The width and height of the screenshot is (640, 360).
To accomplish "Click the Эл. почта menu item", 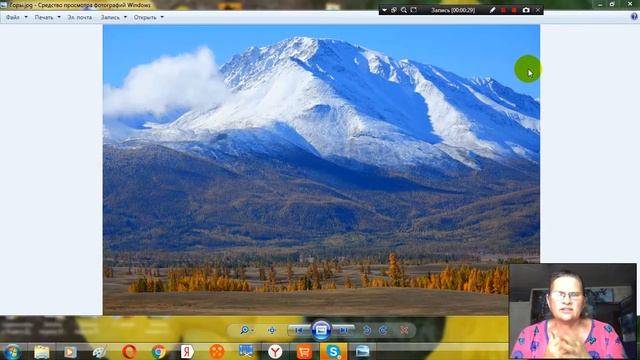I will point(80,18).
